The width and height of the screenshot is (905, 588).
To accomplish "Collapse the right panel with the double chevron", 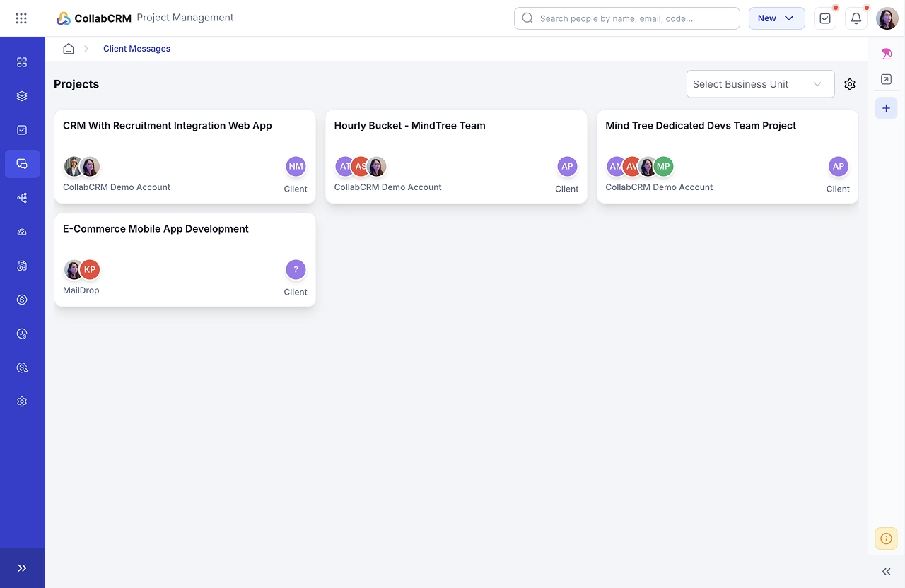I will click(887, 572).
